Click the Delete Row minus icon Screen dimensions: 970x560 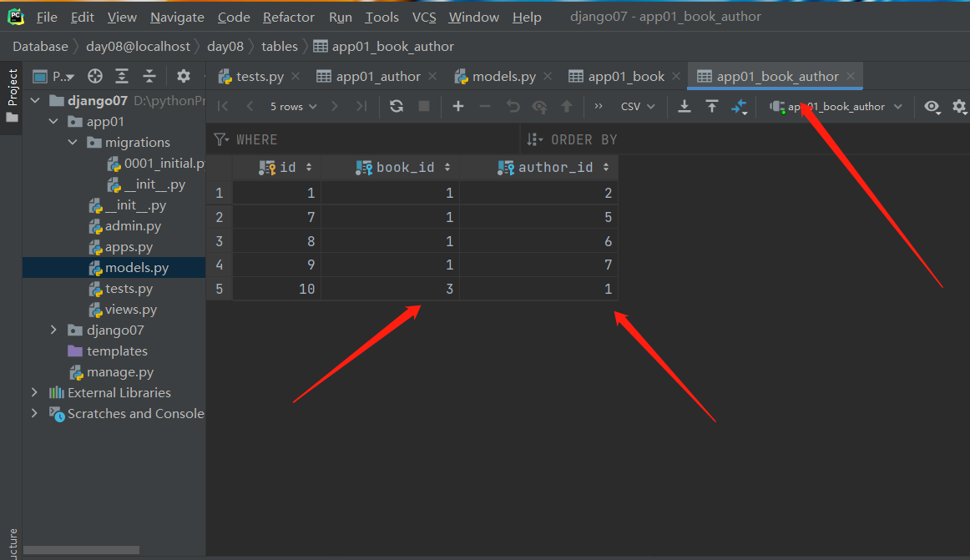(485, 107)
